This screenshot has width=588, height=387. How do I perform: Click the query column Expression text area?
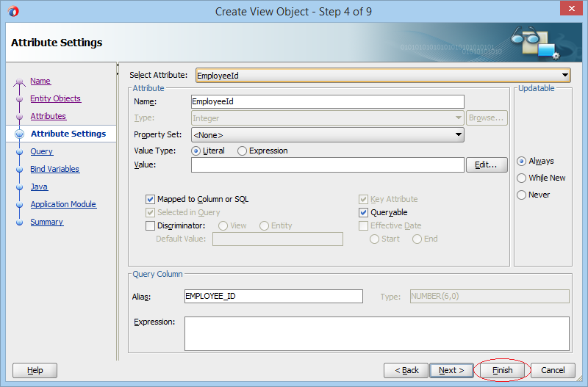(376, 334)
